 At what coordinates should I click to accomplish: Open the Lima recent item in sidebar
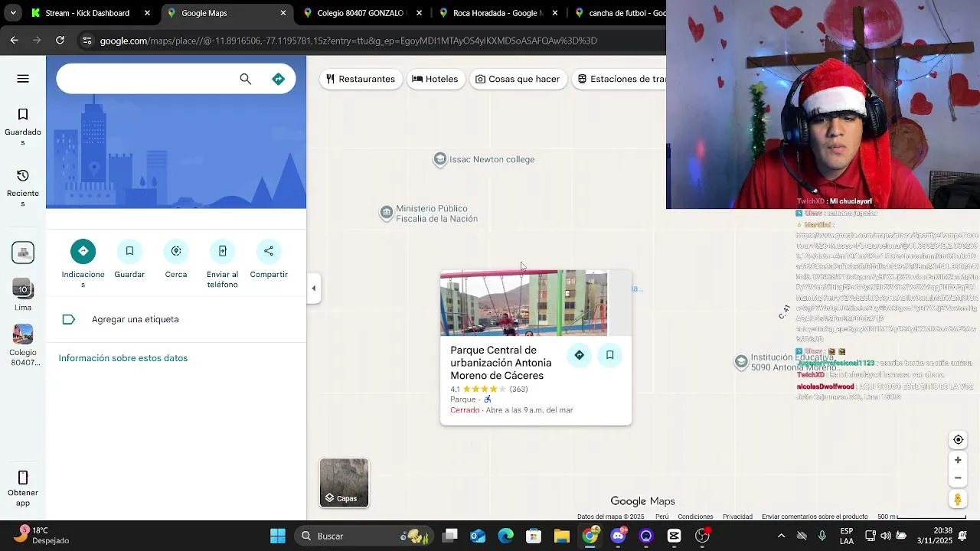23,295
